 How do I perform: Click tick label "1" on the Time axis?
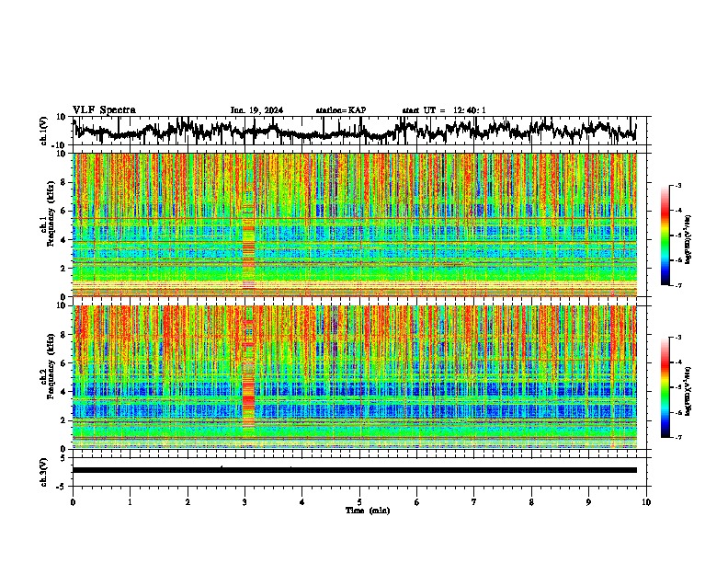pos(131,502)
